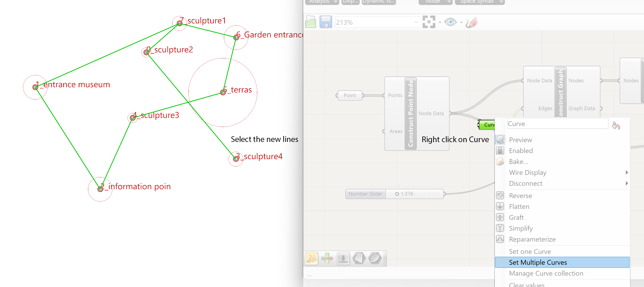Toggle the eye preview mode icon
This screenshot has width=644, height=287.
point(451,22)
